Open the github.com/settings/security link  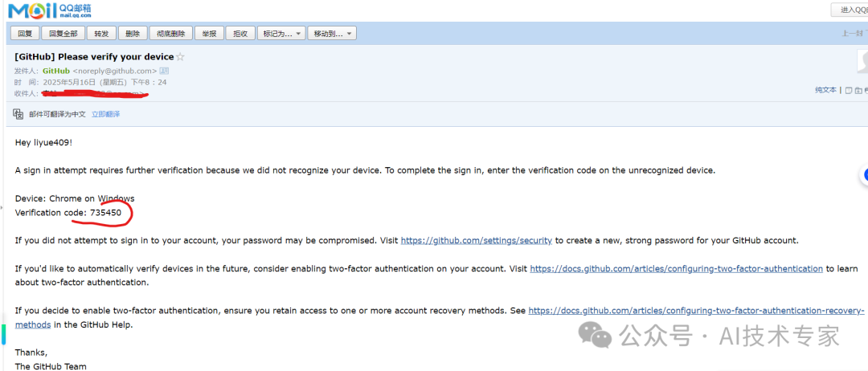point(476,241)
